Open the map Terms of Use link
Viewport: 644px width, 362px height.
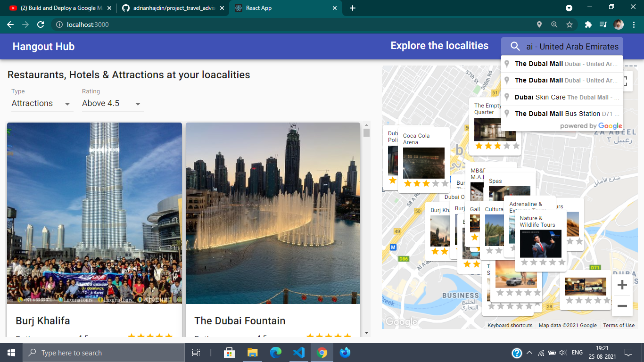619,325
